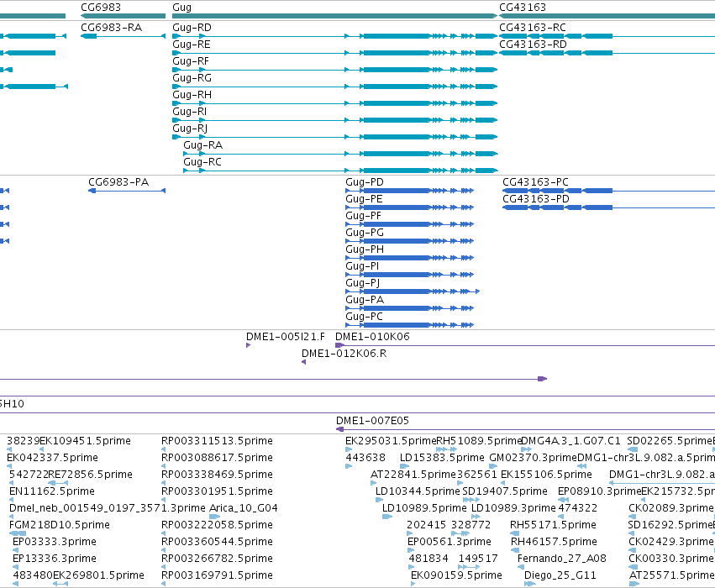Select EST Arica_10_G04
The height and width of the screenshot is (588, 715).
244,508
